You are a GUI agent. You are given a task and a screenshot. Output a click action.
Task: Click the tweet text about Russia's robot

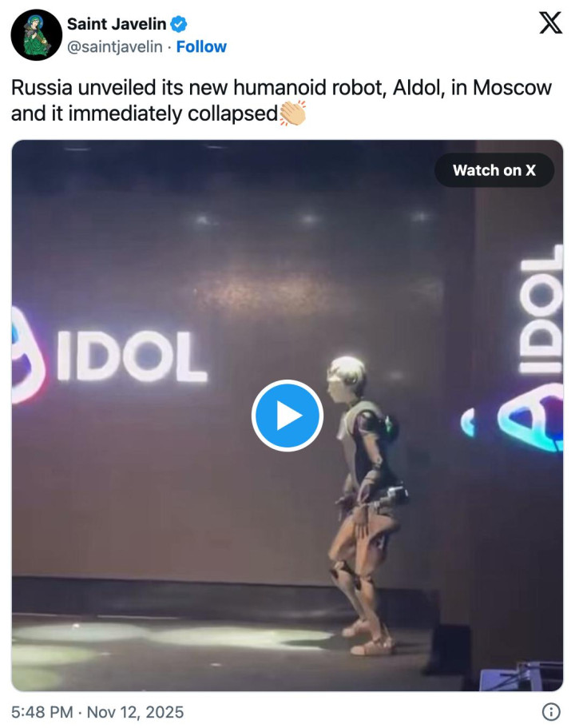[281, 100]
